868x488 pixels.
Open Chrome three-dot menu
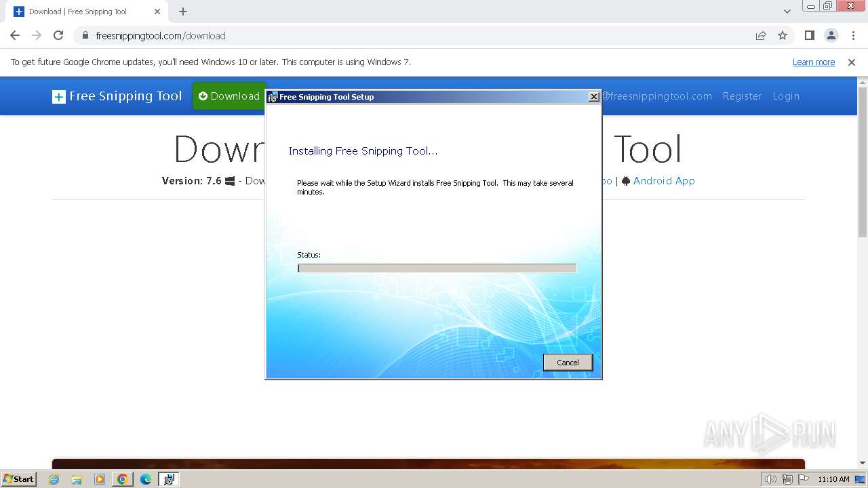(853, 35)
